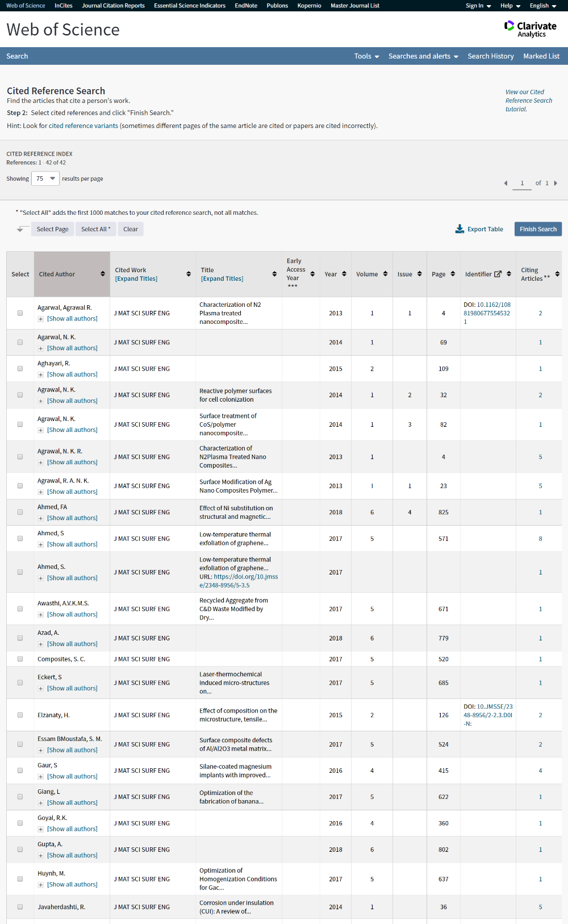The width and height of the screenshot is (568, 924).
Task: Click plus icon beside Agarwal, Agrawal R. authors
Action: [x=40, y=319]
